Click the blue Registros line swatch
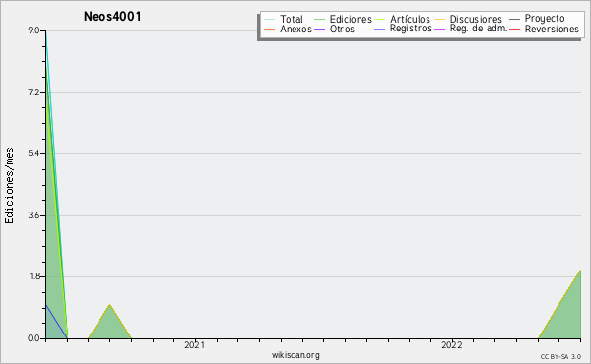591x364 pixels. [380, 29]
